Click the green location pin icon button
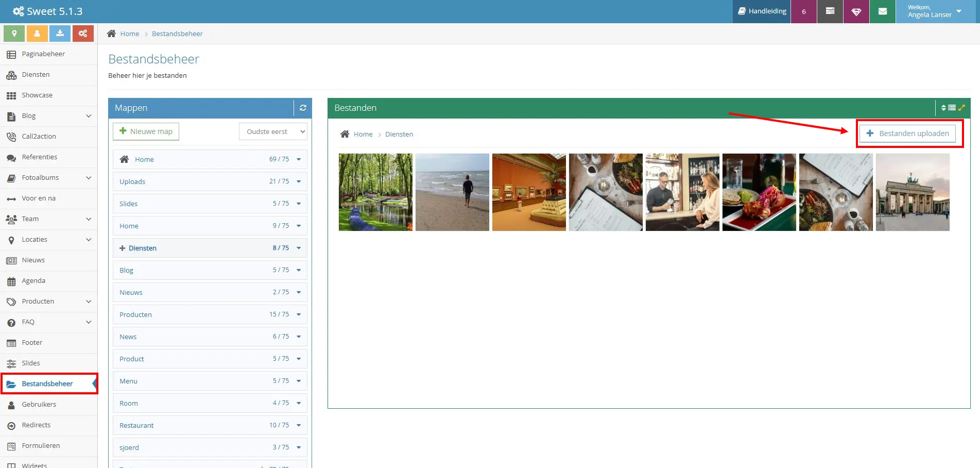Viewport: 980px width, 468px height. click(14, 34)
